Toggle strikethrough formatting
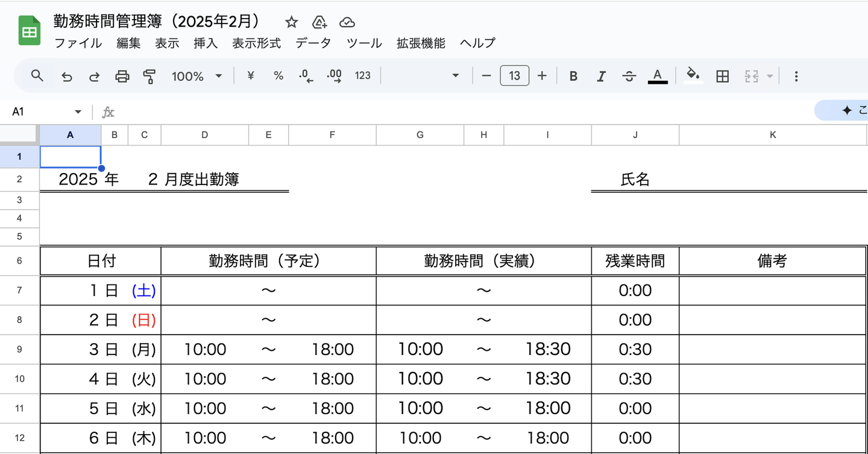 click(x=629, y=76)
